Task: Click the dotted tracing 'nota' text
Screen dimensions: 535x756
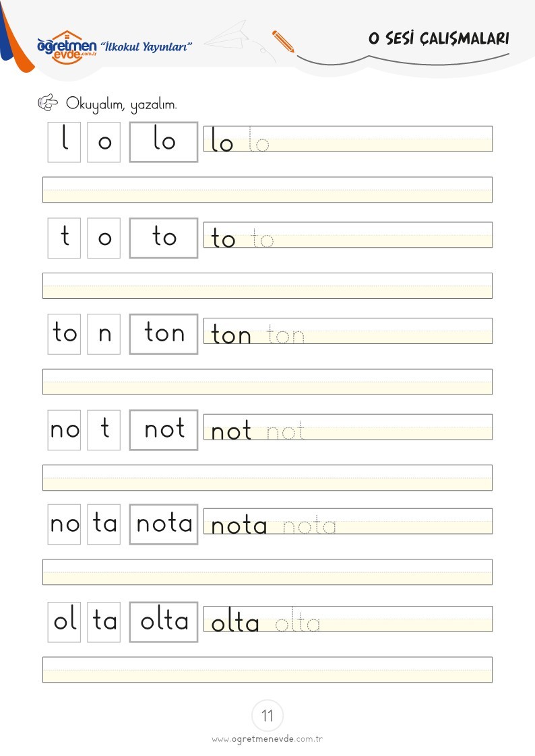Action: [x=309, y=526]
